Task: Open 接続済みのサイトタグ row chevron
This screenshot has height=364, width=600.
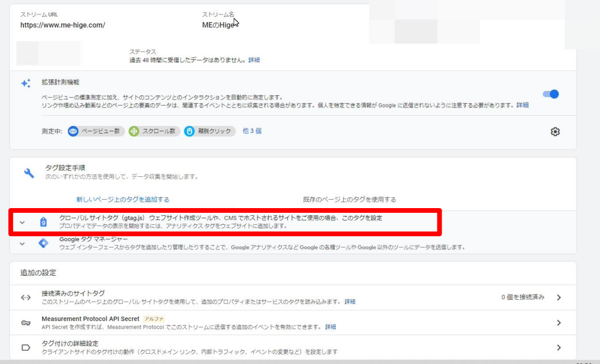Action: [x=559, y=297]
